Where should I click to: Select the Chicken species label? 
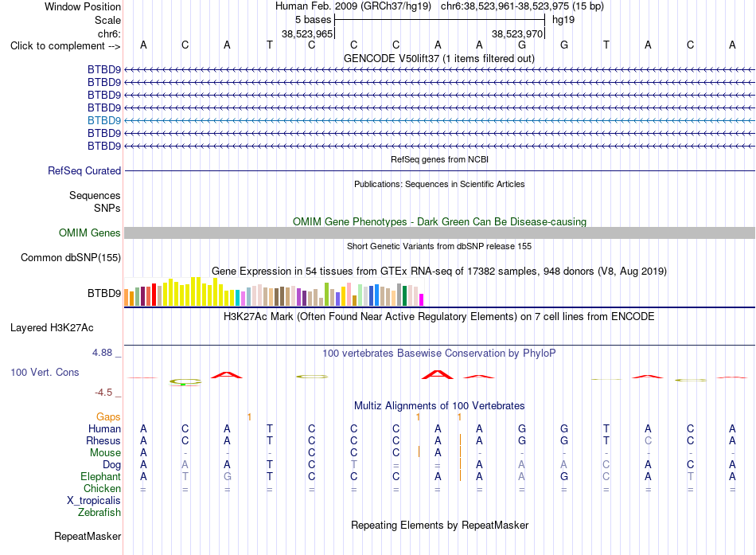[102, 488]
